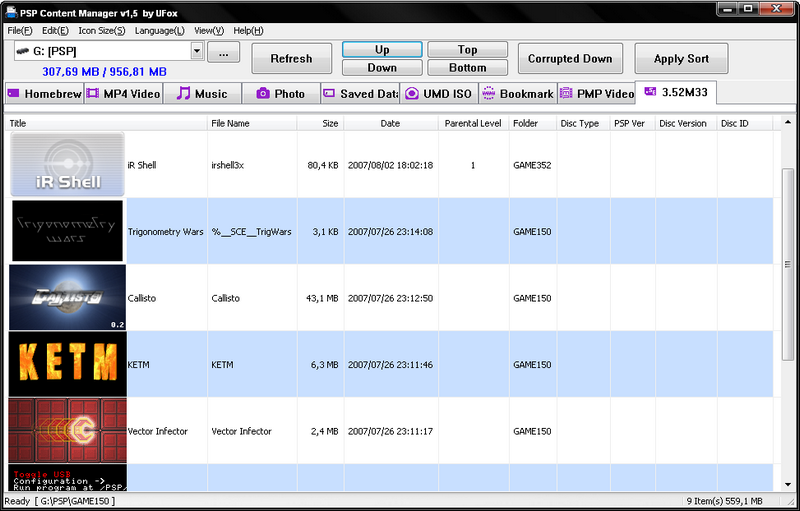Sort by the Date column header
Viewport: 800px width, 511px height.
[391, 123]
